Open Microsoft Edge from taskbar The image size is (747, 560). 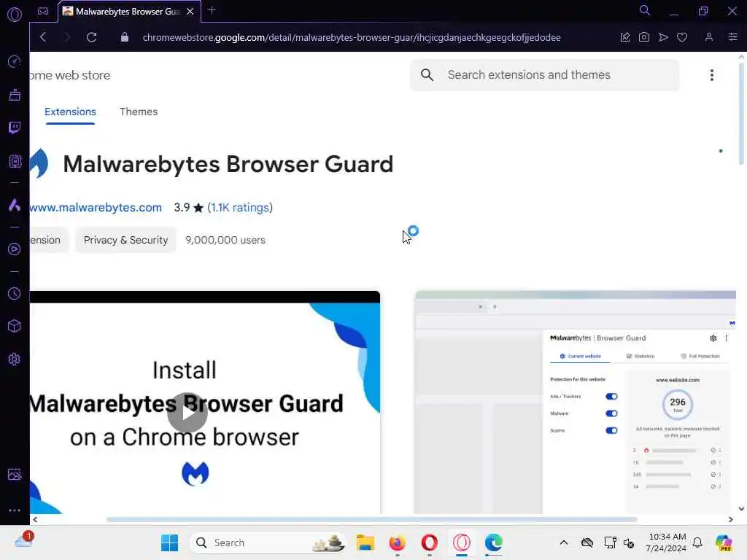click(x=494, y=542)
